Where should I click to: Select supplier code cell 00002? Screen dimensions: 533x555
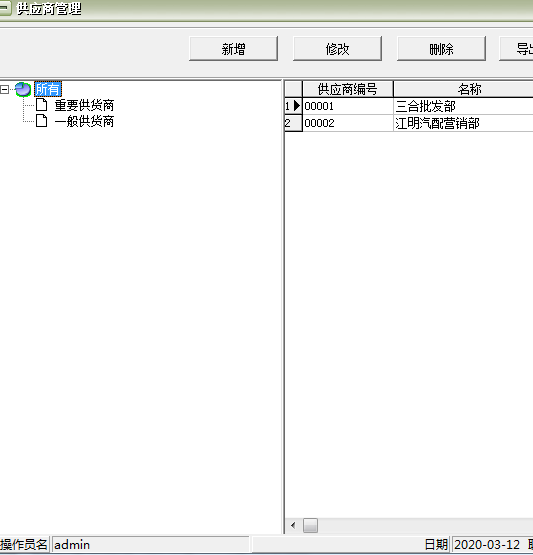click(x=348, y=123)
